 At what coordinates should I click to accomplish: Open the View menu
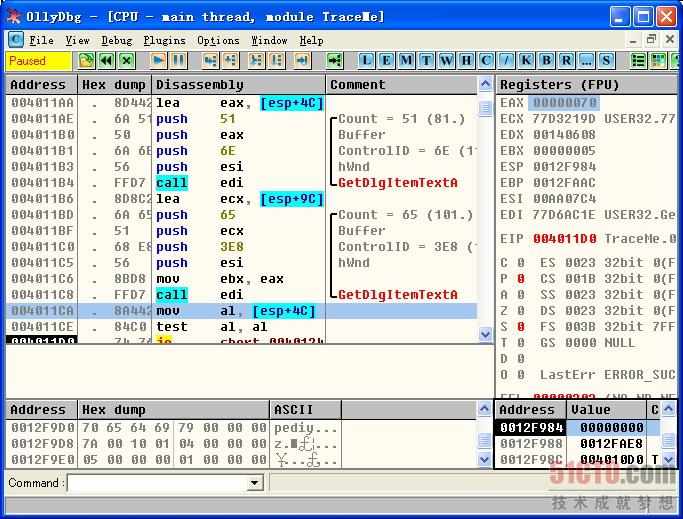78,41
